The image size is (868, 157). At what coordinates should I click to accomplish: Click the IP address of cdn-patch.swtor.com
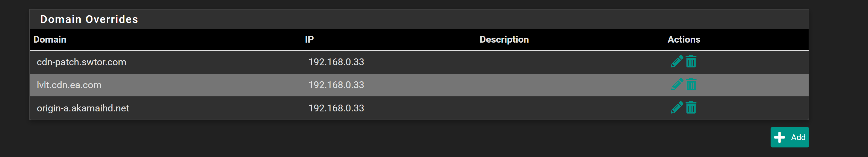coord(336,62)
